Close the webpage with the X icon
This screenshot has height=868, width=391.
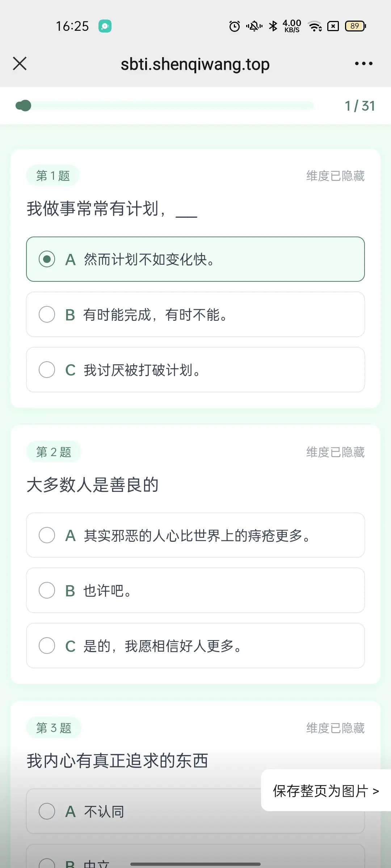point(20,64)
